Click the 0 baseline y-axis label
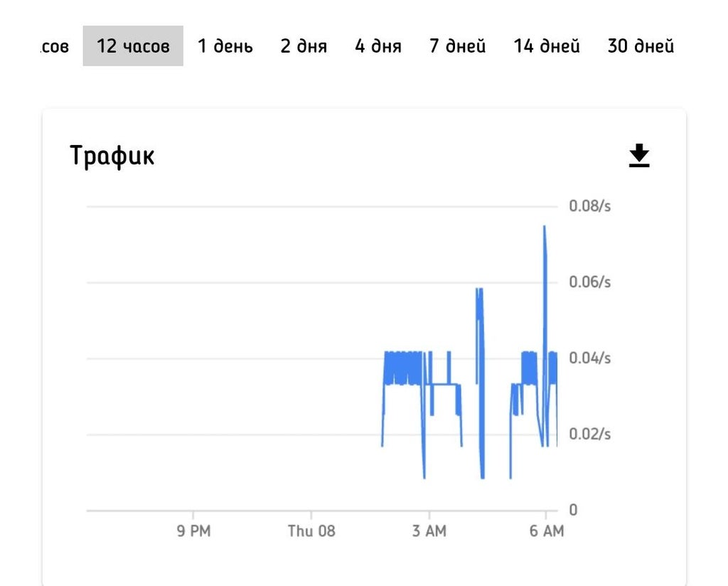 click(573, 510)
